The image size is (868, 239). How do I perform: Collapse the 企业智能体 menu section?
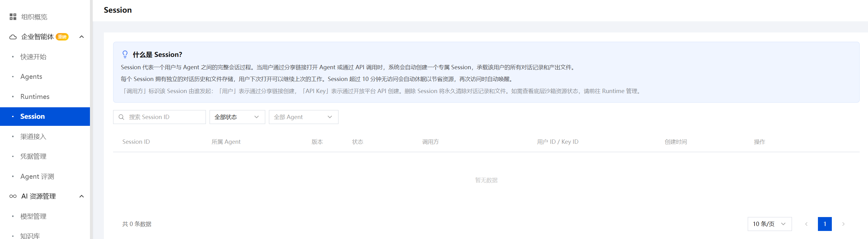[x=82, y=37]
